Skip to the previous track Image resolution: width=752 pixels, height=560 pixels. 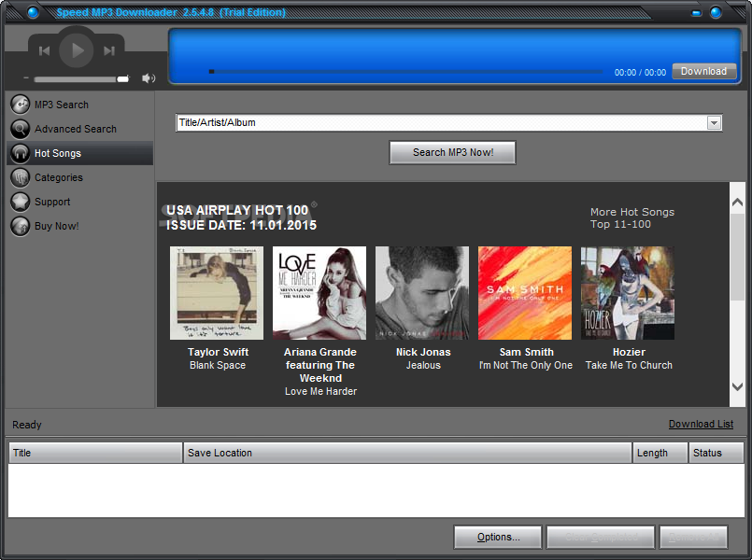coord(44,50)
